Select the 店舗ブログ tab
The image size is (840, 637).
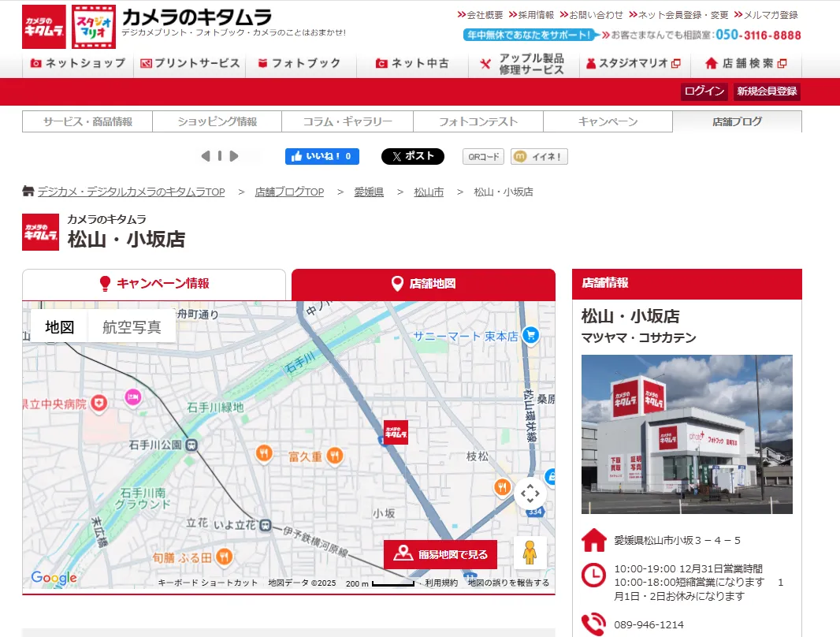pyautogui.click(x=737, y=121)
